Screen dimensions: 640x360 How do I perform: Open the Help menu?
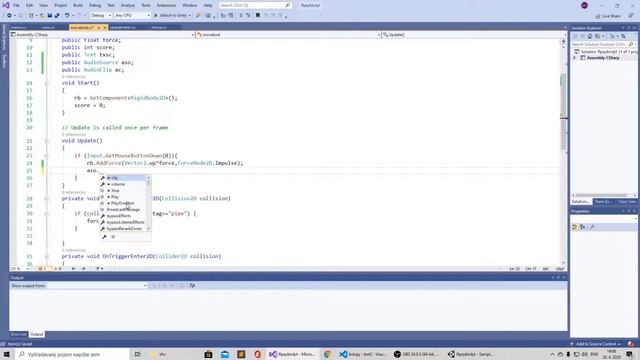pos(208,5)
